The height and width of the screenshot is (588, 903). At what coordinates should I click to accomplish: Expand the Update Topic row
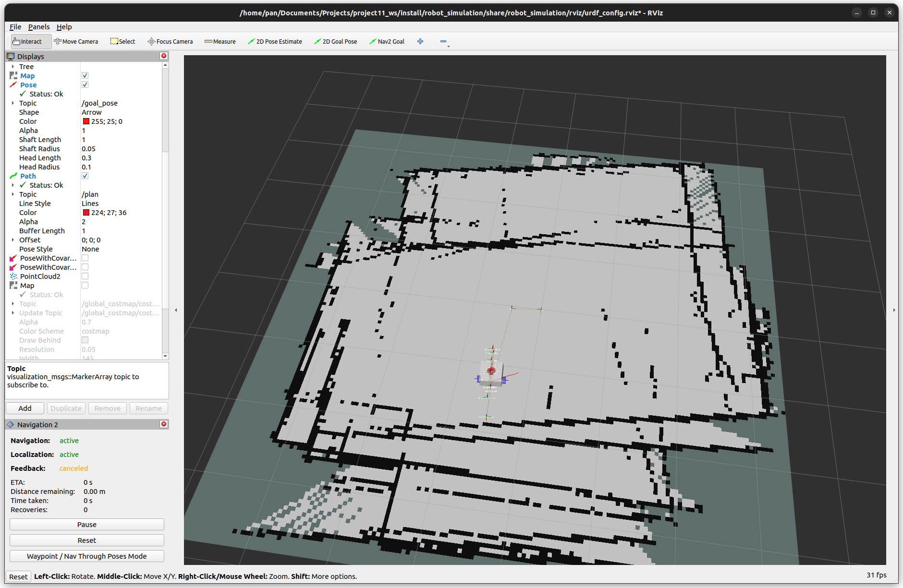tap(13, 313)
